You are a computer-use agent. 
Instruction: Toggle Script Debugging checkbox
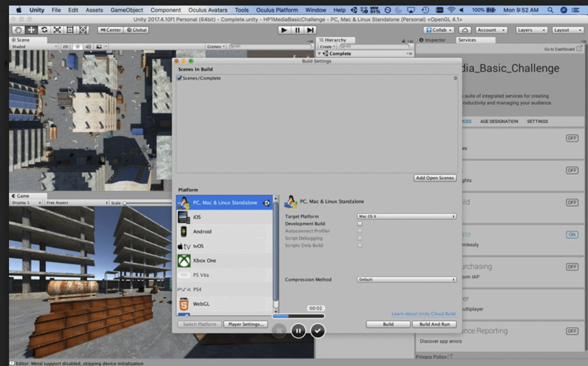pyautogui.click(x=360, y=238)
